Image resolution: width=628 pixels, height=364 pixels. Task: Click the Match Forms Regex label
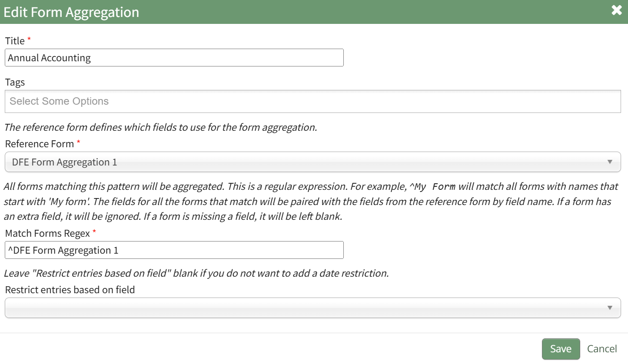click(47, 233)
